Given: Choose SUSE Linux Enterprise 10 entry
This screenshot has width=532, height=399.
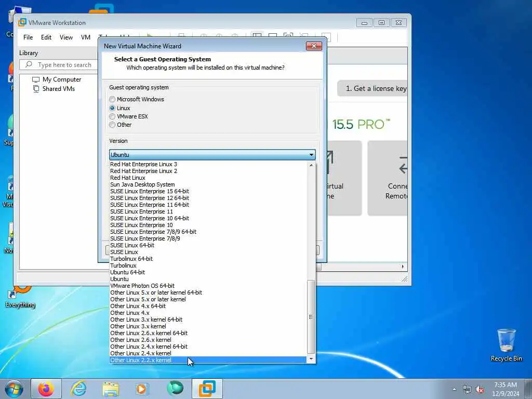Looking at the screenshot, I should tap(208, 225).
